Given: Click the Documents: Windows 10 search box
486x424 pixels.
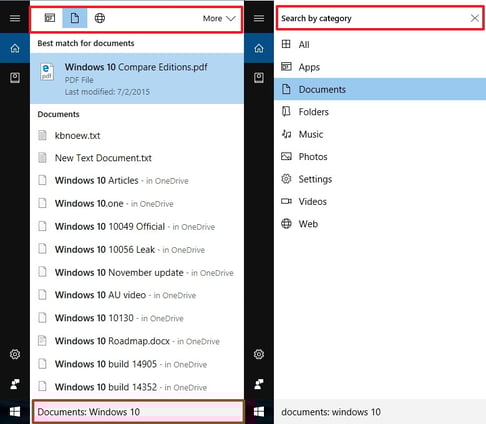Looking at the screenshot, I should click(x=138, y=412).
